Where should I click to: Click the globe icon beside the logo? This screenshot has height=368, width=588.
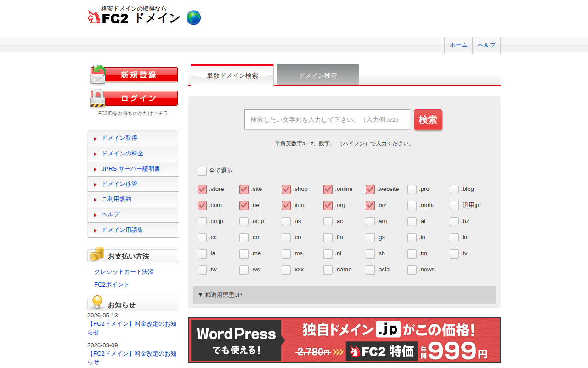point(193,18)
